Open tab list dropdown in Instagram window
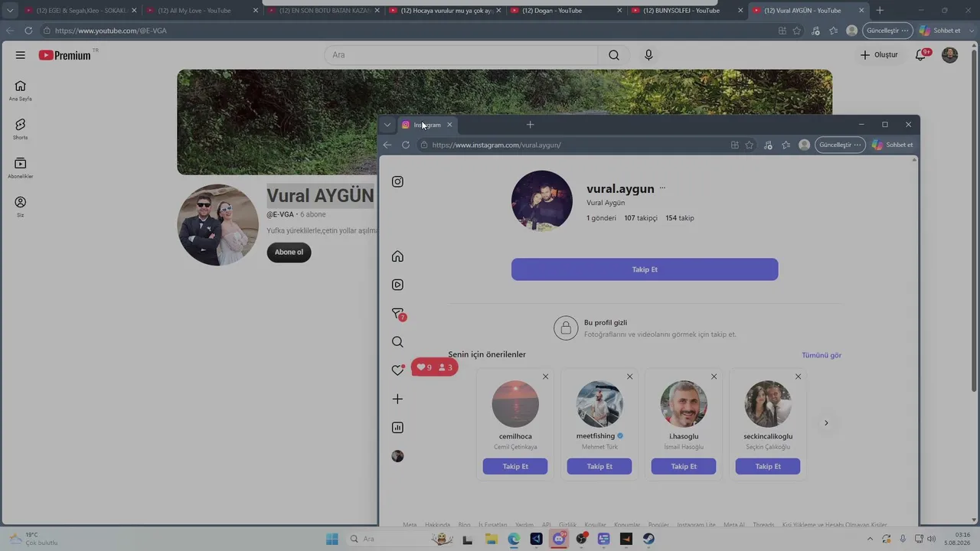This screenshot has width=980, height=551. [387, 125]
